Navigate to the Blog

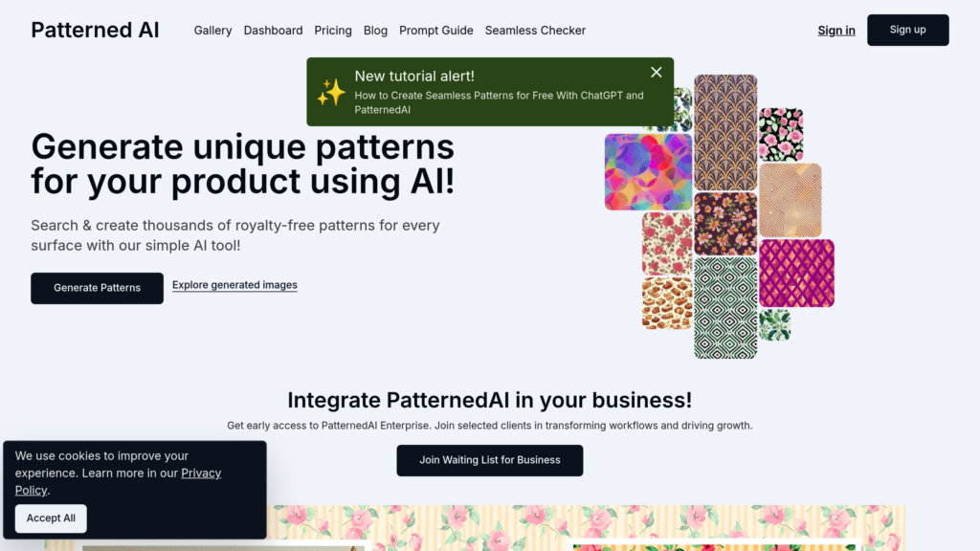[375, 31]
